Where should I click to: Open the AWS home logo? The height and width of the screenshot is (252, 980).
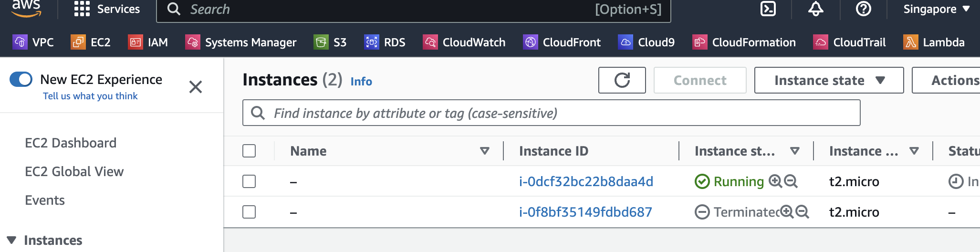26,8
